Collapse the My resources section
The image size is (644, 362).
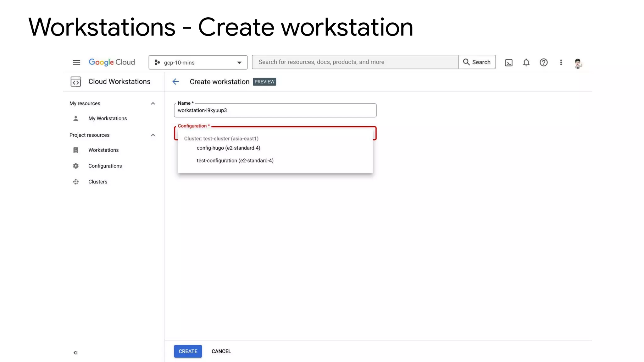153,103
